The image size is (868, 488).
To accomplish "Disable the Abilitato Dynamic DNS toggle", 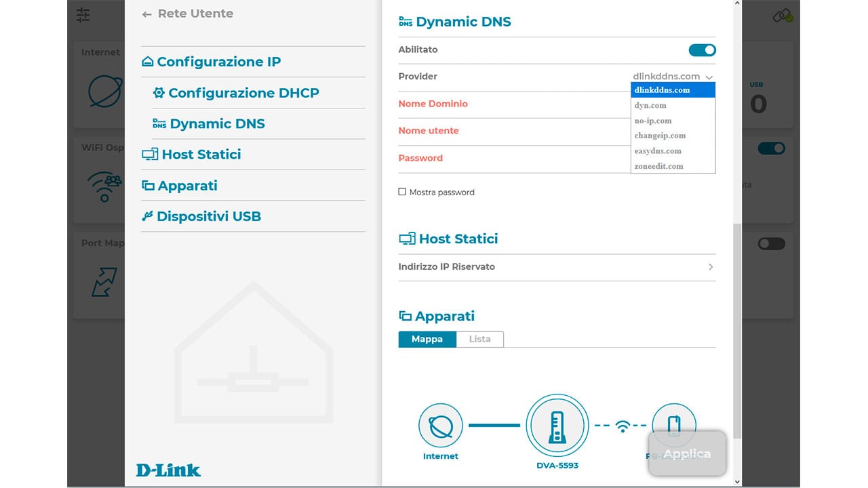I will (x=702, y=50).
